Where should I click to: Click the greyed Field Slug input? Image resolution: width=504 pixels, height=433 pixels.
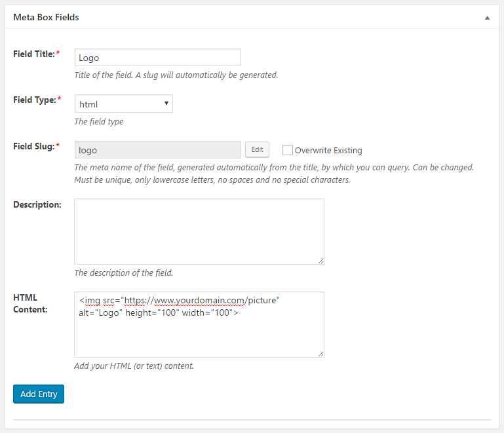[x=158, y=150]
